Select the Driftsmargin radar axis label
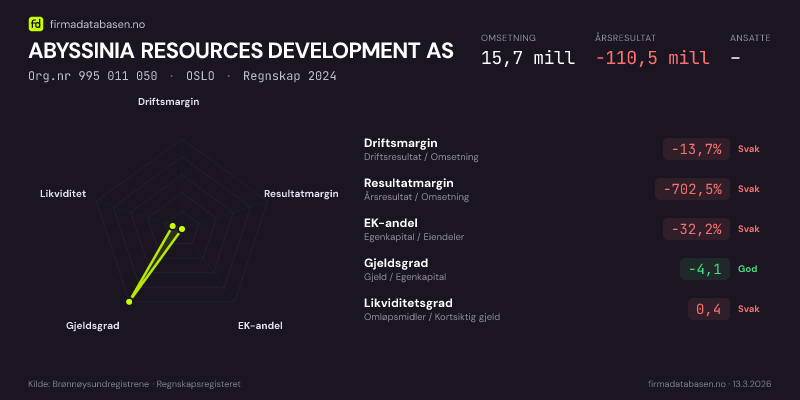This screenshot has height=400, width=800. [168, 101]
